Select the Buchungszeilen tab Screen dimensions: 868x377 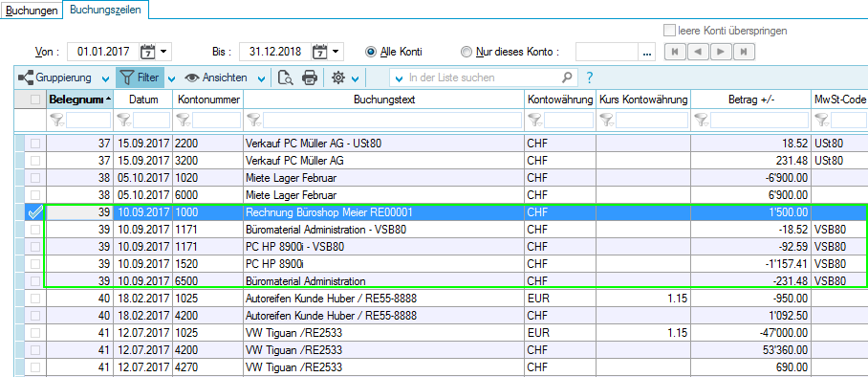(106, 10)
